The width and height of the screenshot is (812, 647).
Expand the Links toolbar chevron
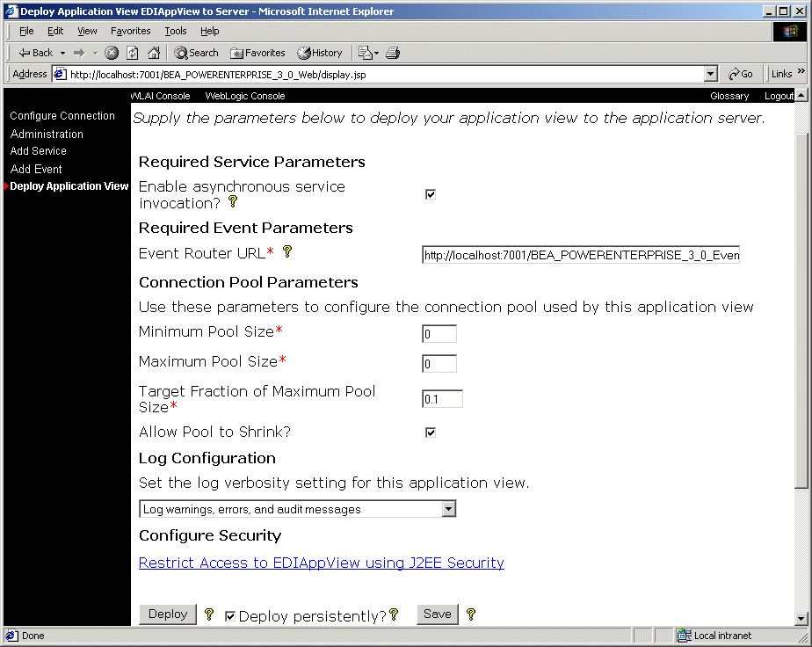tap(801, 71)
